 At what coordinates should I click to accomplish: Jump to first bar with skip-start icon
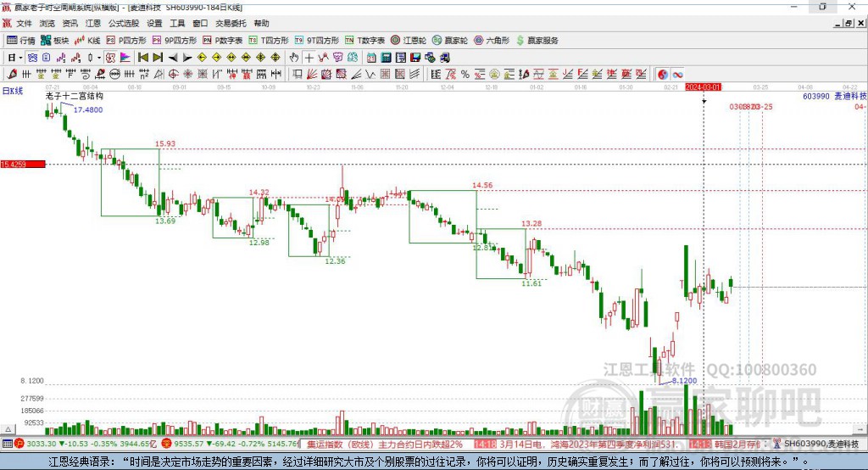142,58
